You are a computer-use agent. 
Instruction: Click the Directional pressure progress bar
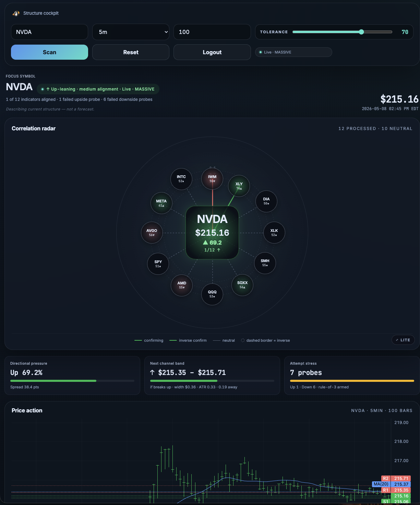(x=72, y=381)
